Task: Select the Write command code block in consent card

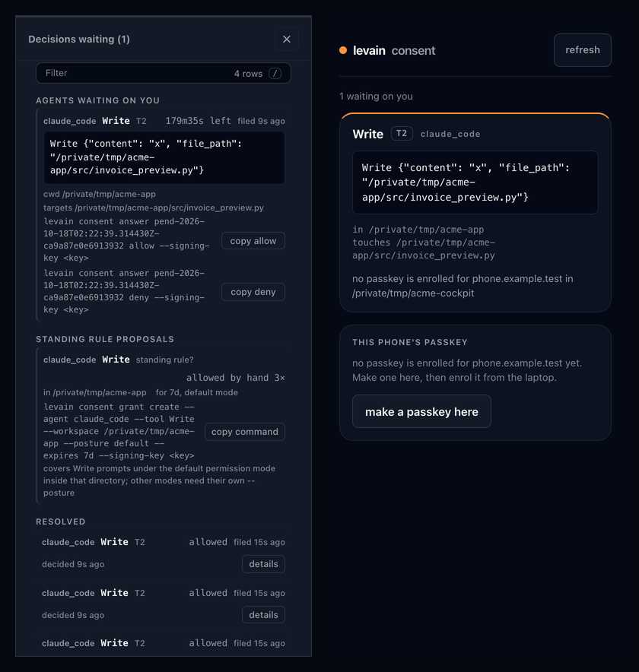Action: (x=475, y=182)
